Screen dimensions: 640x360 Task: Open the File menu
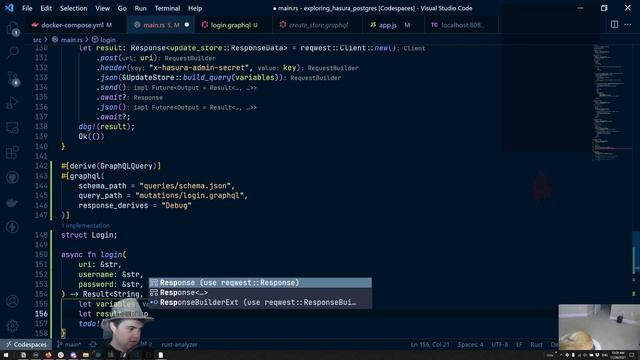[27, 8]
